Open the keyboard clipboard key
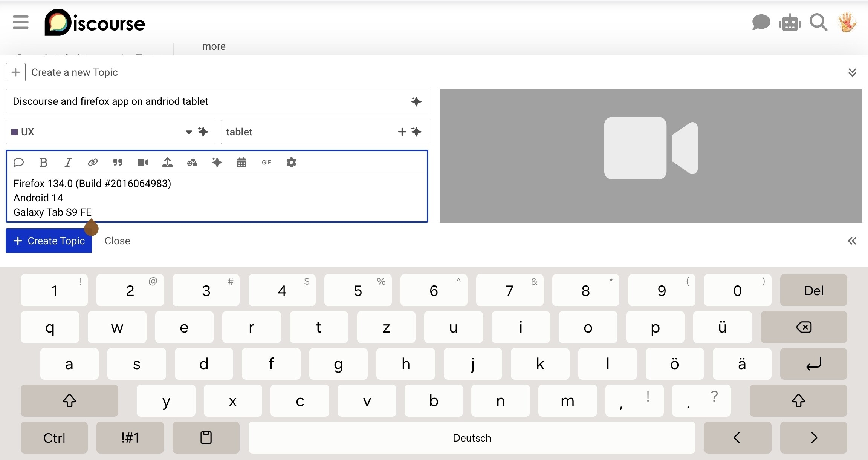This screenshot has width=868, height=460. point(206,437)
